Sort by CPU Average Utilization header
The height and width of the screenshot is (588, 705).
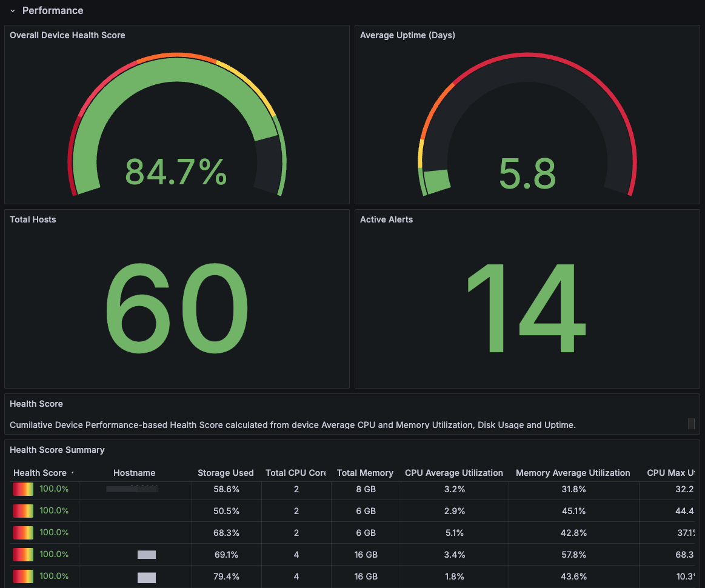pyautogui.click(x=453, y=473)
